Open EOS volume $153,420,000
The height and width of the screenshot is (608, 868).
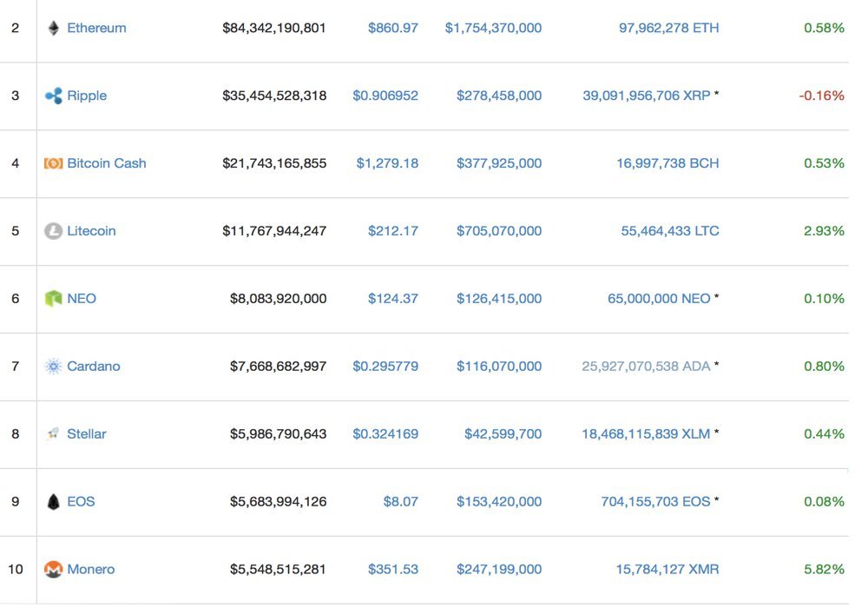click(499, 502)
